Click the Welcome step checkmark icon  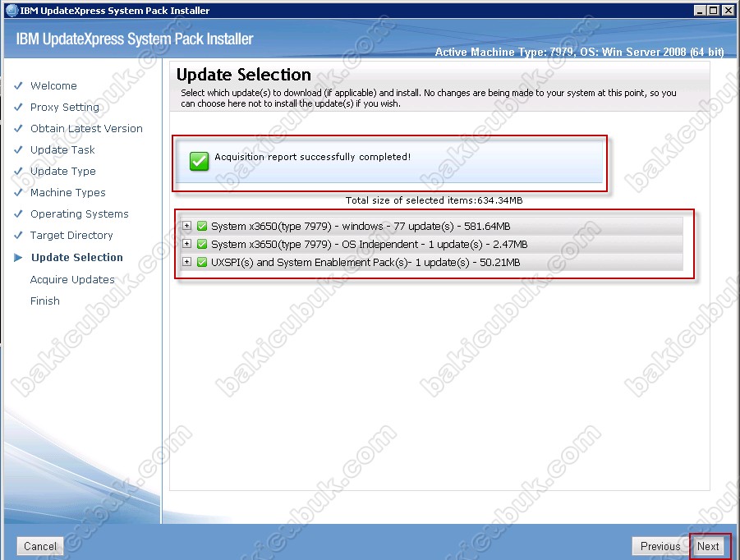pos(18,86)
